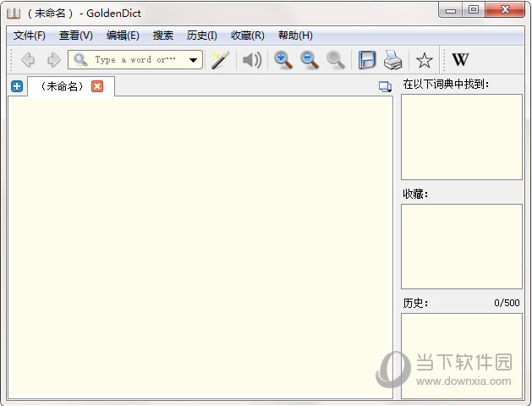
Task: Open the 搜索 menu
Action: pyautogui.click(x=163, y=36)
